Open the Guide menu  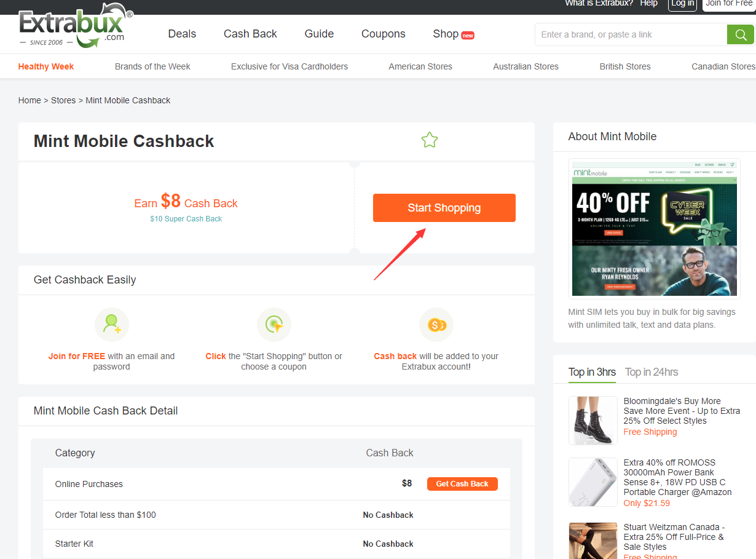click(x=319, y=34)
